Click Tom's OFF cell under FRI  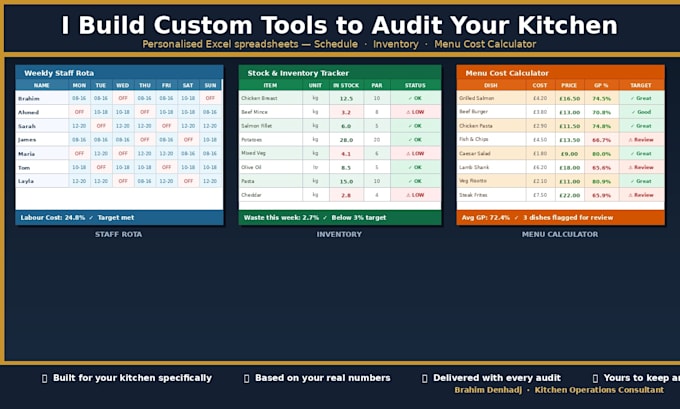(167, 167)
